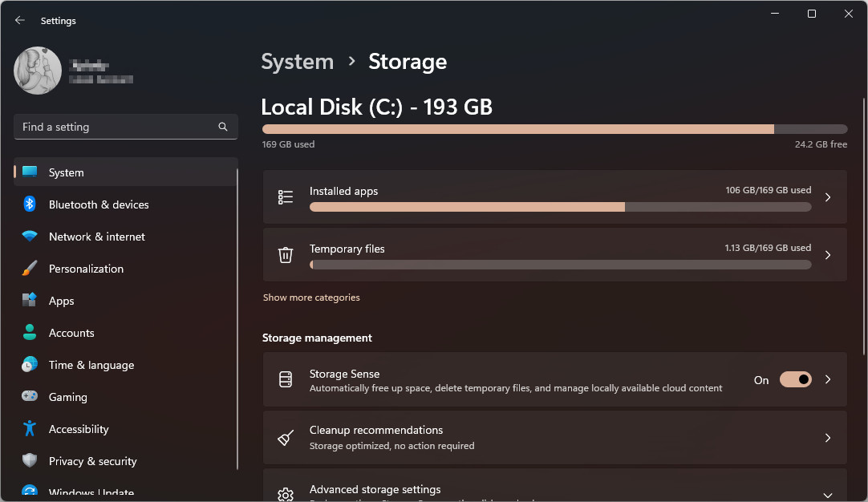Select Apps in the sidebar

click(61, 301)
